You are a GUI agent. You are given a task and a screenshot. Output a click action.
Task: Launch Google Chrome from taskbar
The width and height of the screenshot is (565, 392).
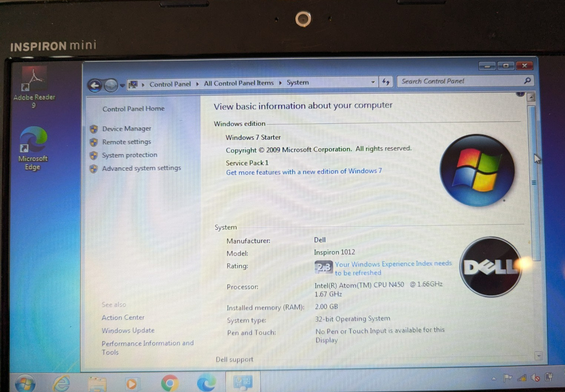[170, 383]
